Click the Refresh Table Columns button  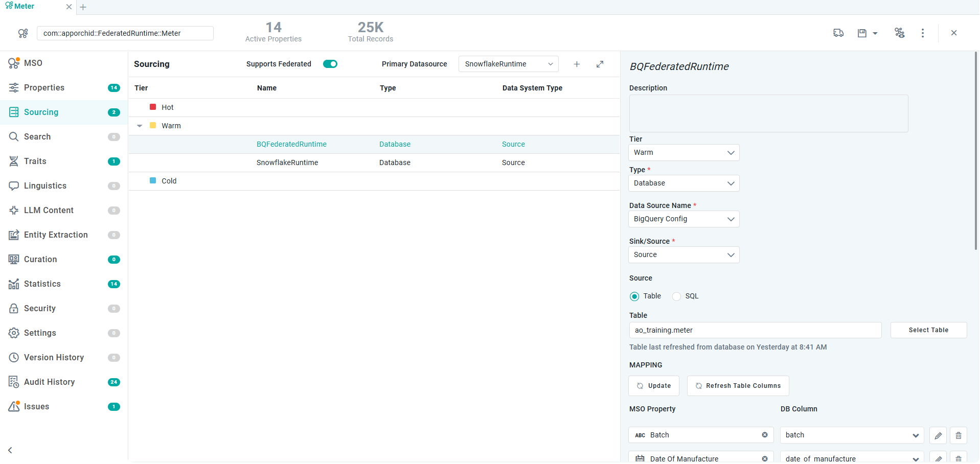coord(738,386)
